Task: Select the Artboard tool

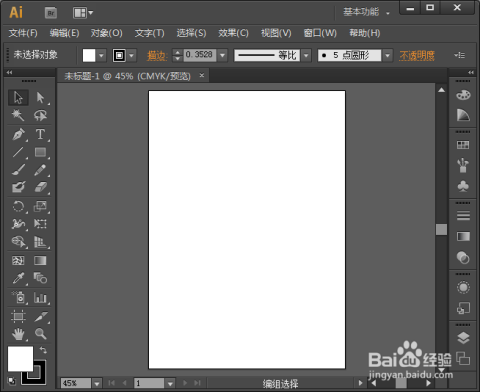Action: [x=18, y=316]
